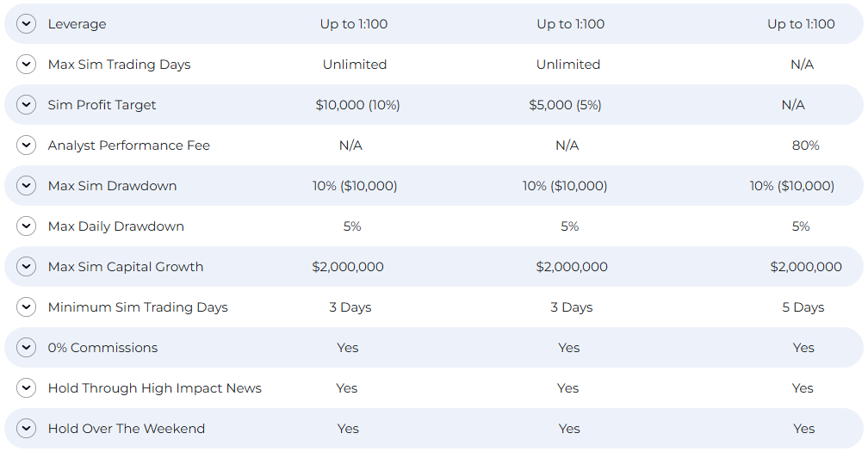Expand the Max Sim Trading Days chevron
The width and height of the screenshot is (868, 452).
(x=26, y=65)
